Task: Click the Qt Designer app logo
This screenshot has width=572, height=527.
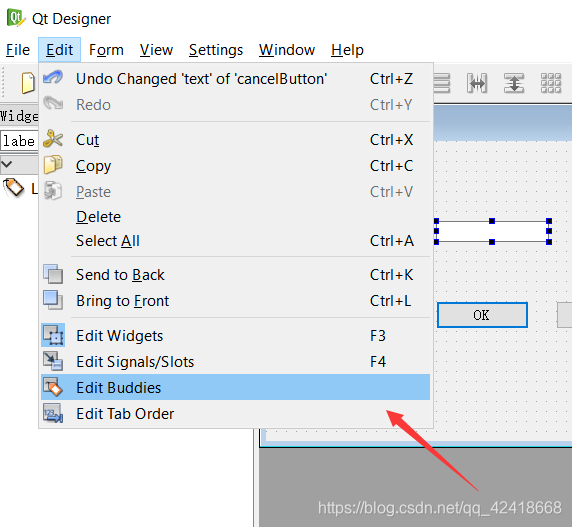Action: 16,18
